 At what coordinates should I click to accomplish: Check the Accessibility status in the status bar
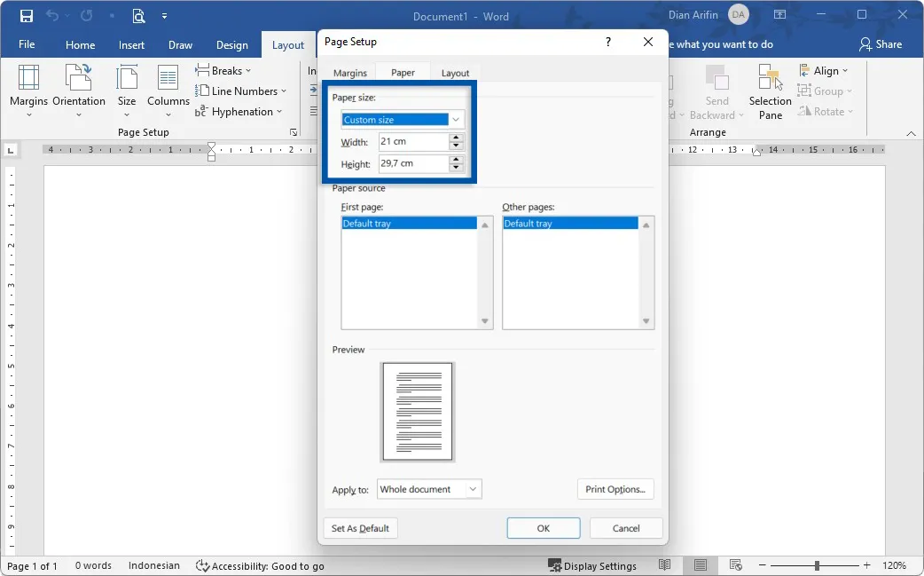pyautogui.click(x=260, y=565)
